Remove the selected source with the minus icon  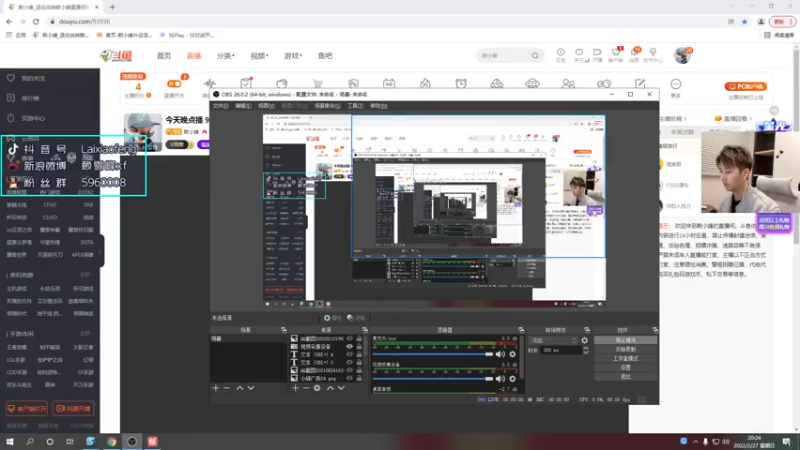pos(306,388)
